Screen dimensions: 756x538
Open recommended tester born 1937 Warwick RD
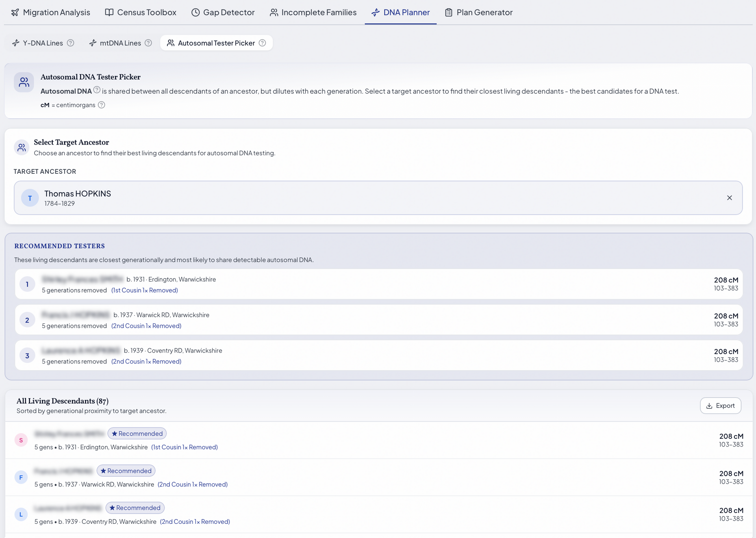379,320
